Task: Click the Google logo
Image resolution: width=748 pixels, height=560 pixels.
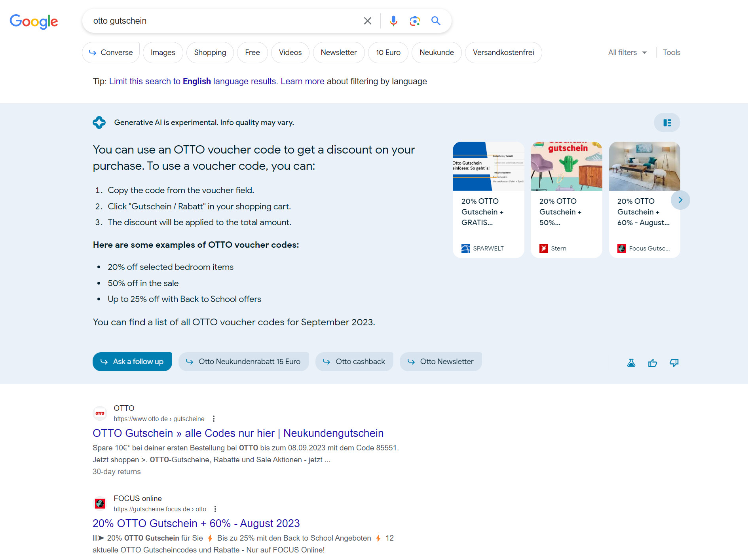Action: click(34, 22)
